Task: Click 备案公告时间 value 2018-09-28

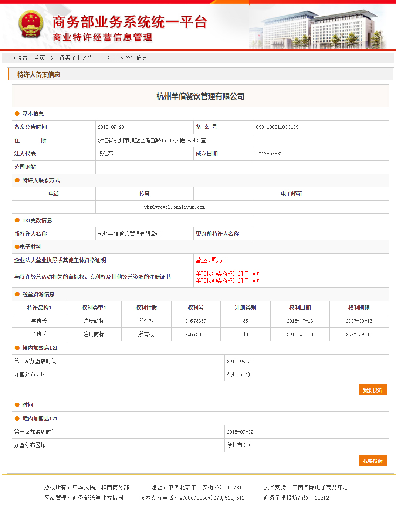Action: [x=111, y=127]
